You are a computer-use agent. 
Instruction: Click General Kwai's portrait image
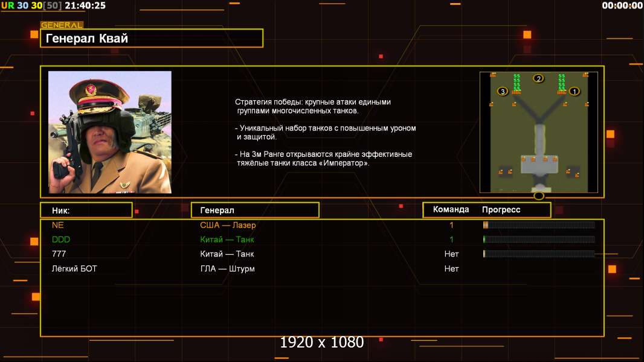(x=110, y=132)
